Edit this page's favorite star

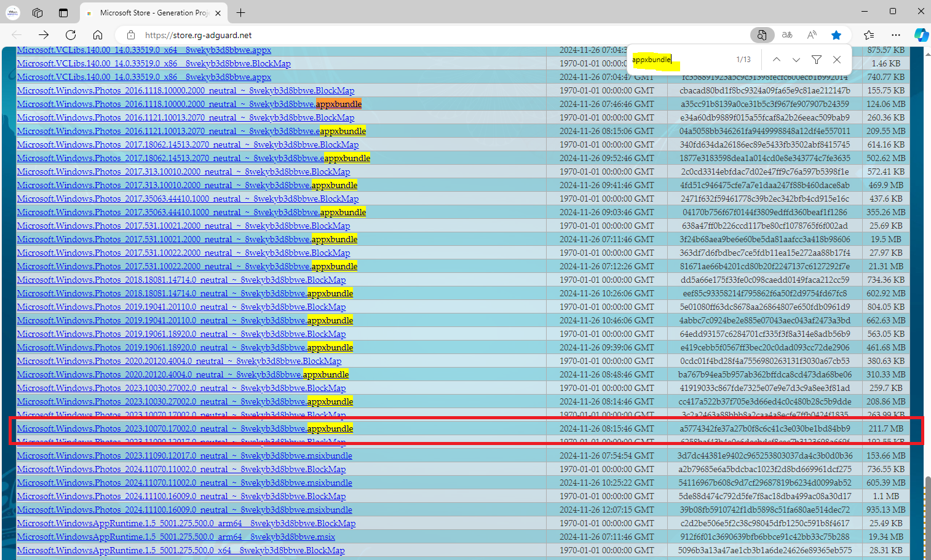(x=836, y=35)
